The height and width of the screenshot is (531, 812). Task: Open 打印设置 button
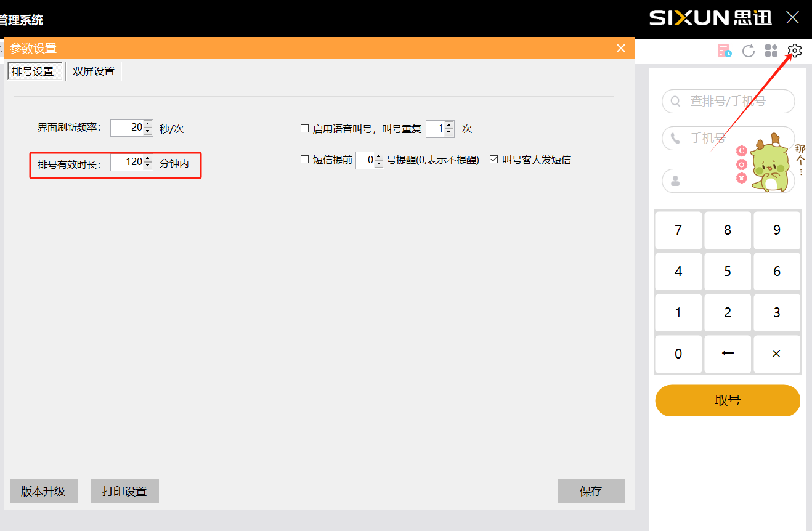(124, 491)
